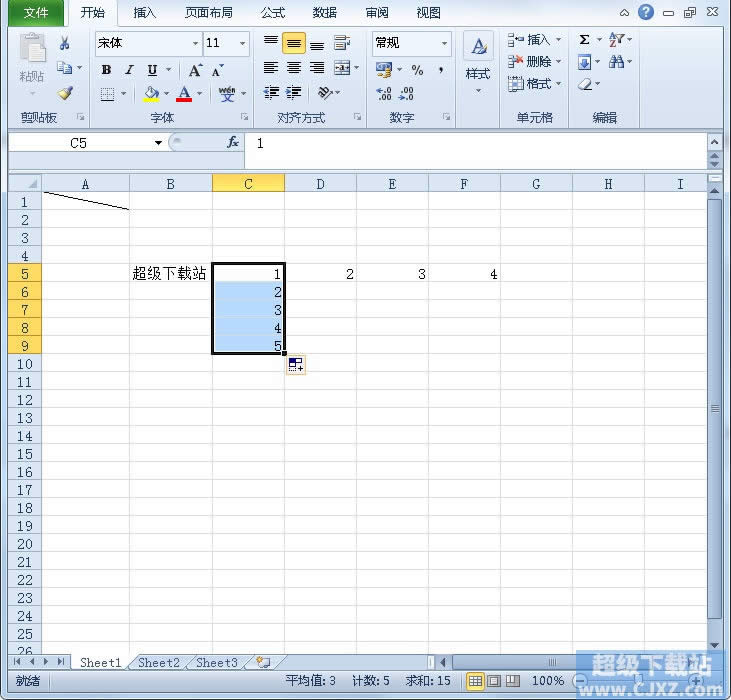Screen dimensions: 731x700
Task: Switch to the 页面布局 tab
Action: [x=208, y=13]
